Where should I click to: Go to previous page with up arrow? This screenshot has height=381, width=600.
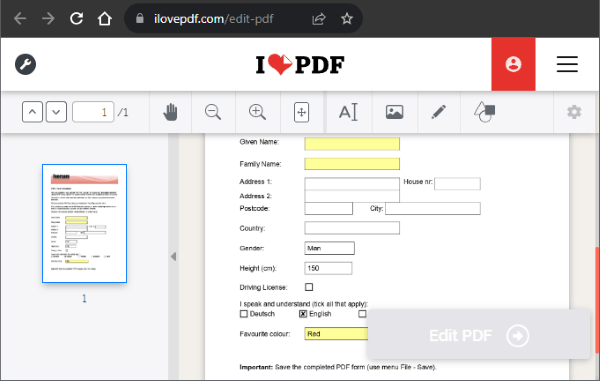(33, 112)
